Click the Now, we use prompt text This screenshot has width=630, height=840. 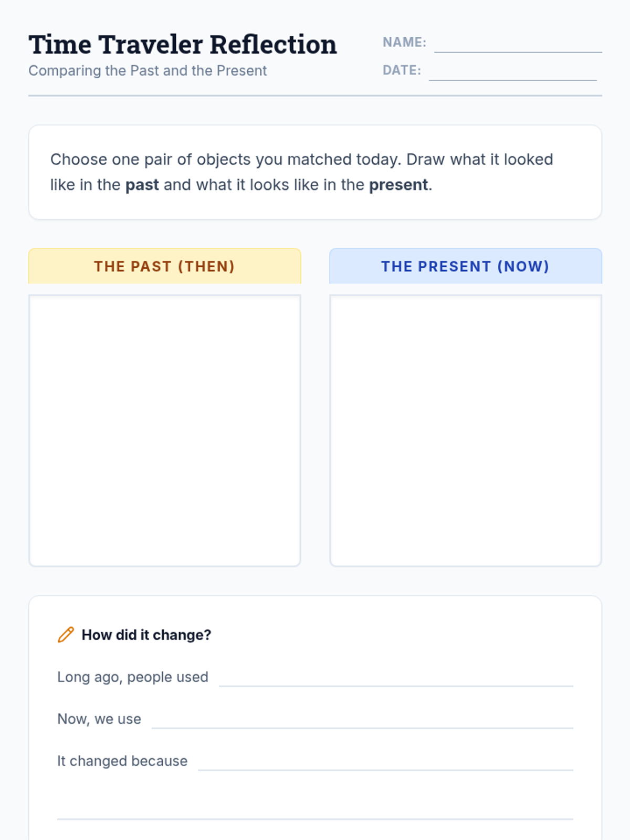coord(99,719)
